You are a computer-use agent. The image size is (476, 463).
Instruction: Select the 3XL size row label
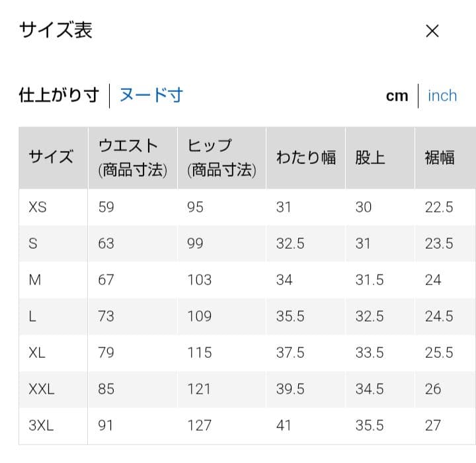pyautogui.click(x=41, y=425)
